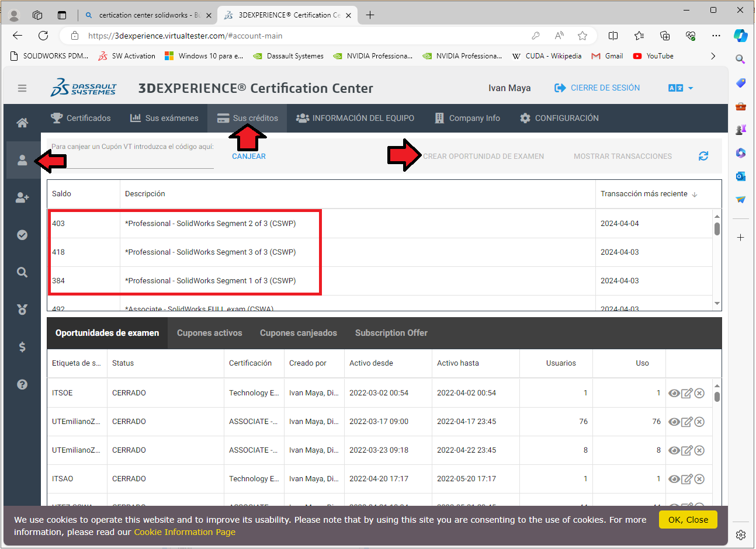Add this page to browser favorites
This screenshot has height=549, width=756.
582,36
